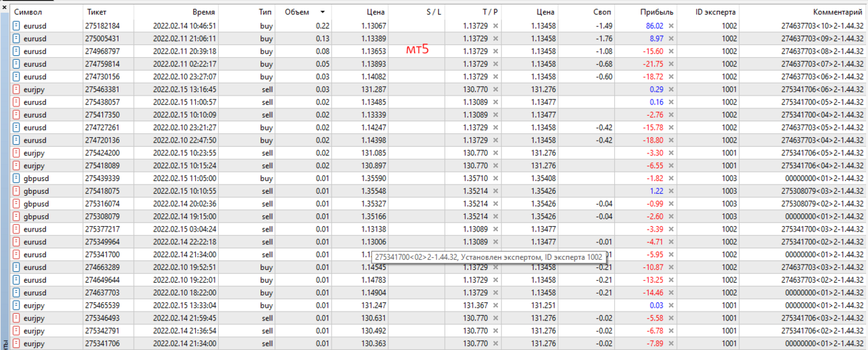868x350 pixels.
Task: Remove T/P 1.35710 on ticket 275439339 via X
Action: pyautogui.click(x=496, y=178)
